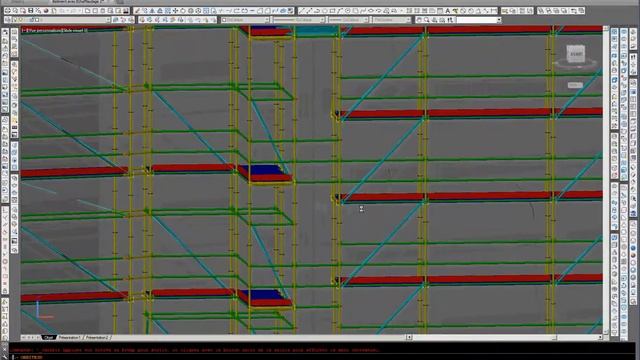Click the vertical scrollbar down arrow
The width and height of the screenshot is (640, 360).
606,331
